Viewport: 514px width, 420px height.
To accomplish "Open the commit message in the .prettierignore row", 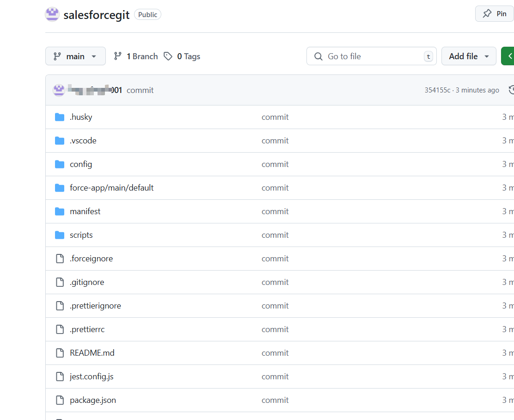I will [275, 306].
